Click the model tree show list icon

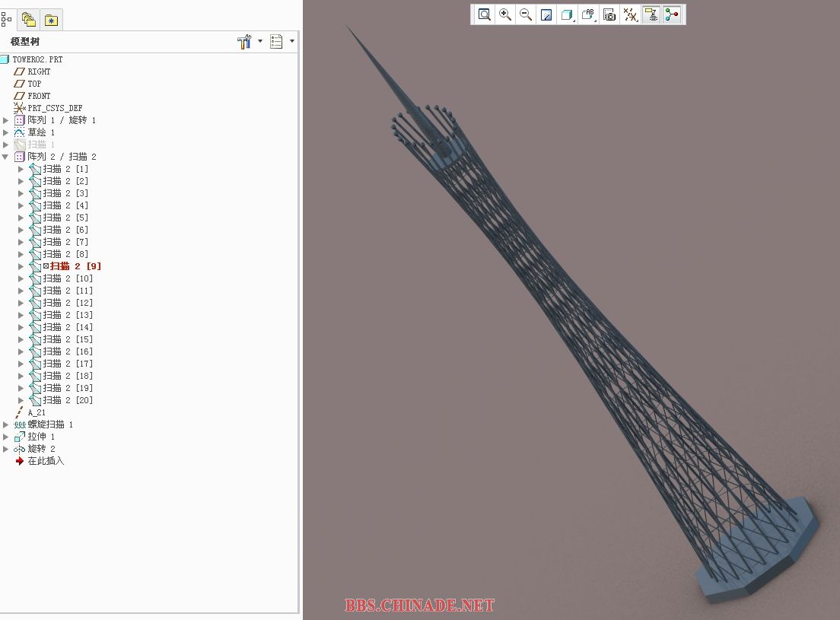click(x=276, y=41)
